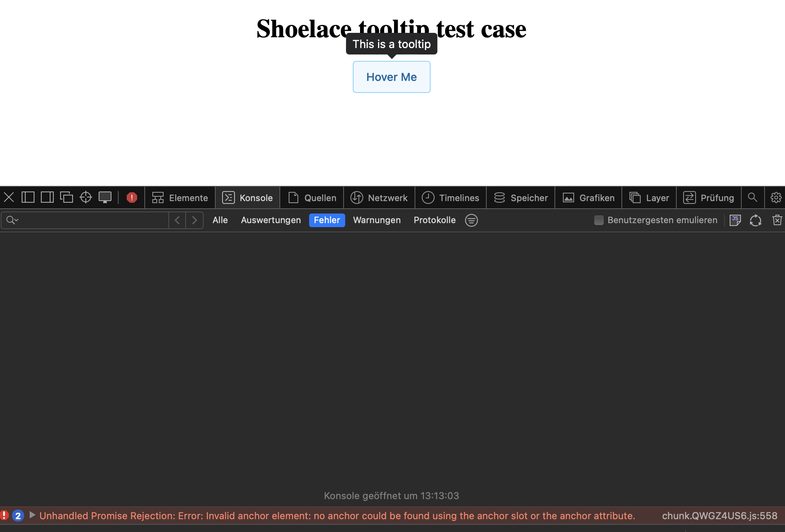Open inspector search with the magnifier icon
The image size is (785, 532).
coord(753,197)
